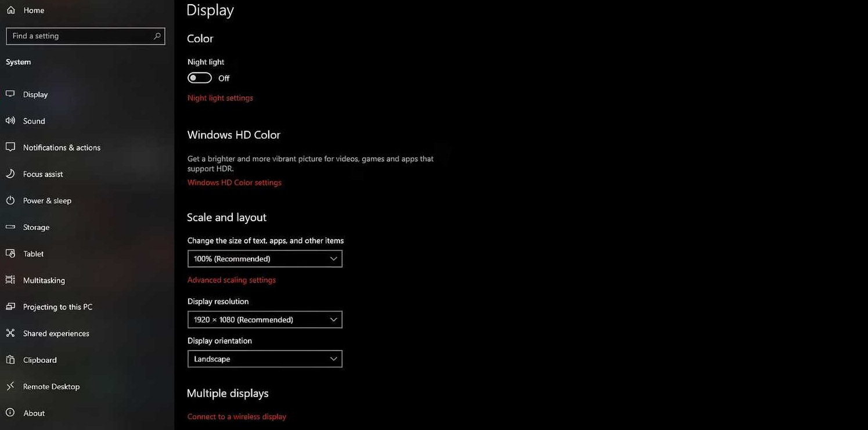Screen dimensions: 868x430
Task: Click the Windows HD Color heading
Action: pyautogui.click(x=233, y=135)
